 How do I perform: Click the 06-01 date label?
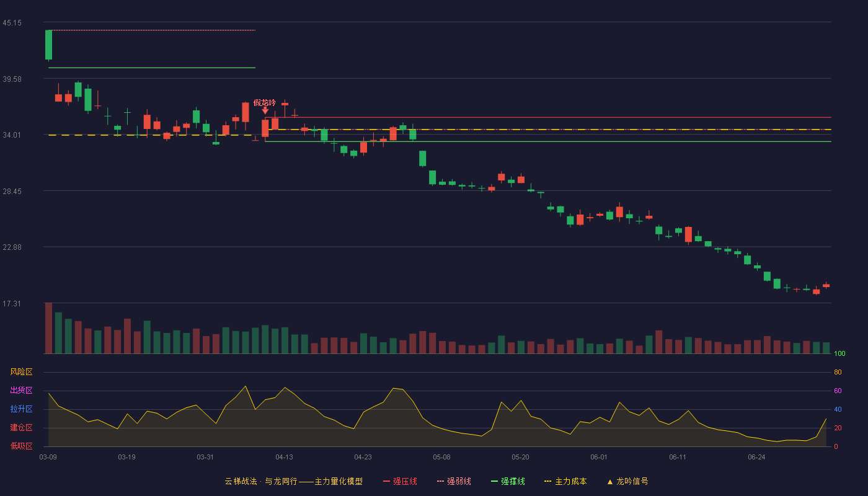click(x=599, y=457)
